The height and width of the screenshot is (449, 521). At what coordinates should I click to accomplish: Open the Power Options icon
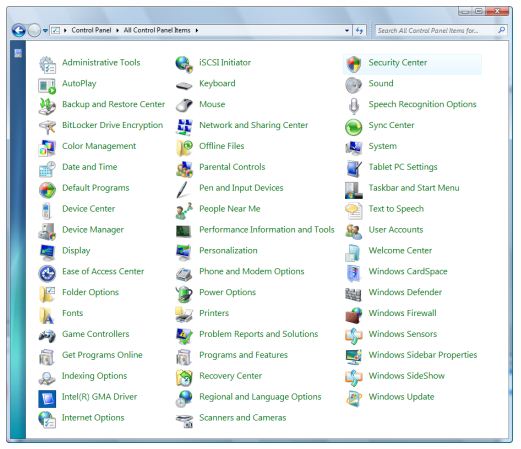(x=184, y=293)
